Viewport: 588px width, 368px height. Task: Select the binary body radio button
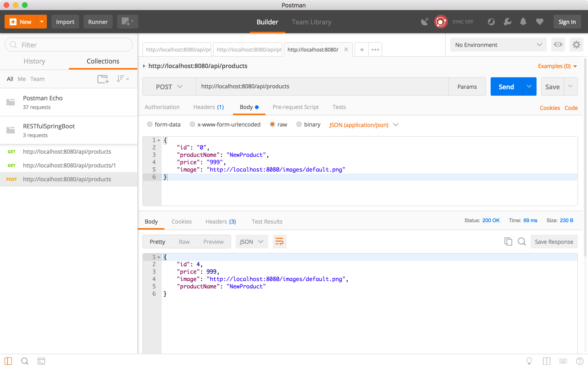click(x=299, y=124)
